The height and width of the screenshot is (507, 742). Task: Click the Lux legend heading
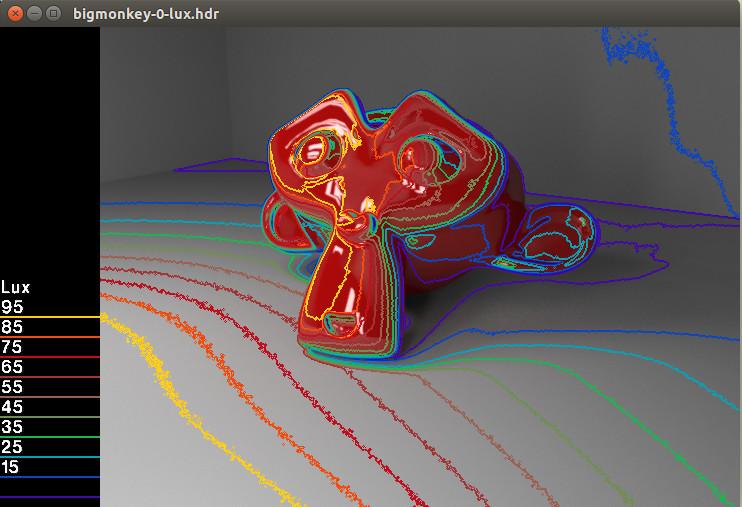[16, 287]
